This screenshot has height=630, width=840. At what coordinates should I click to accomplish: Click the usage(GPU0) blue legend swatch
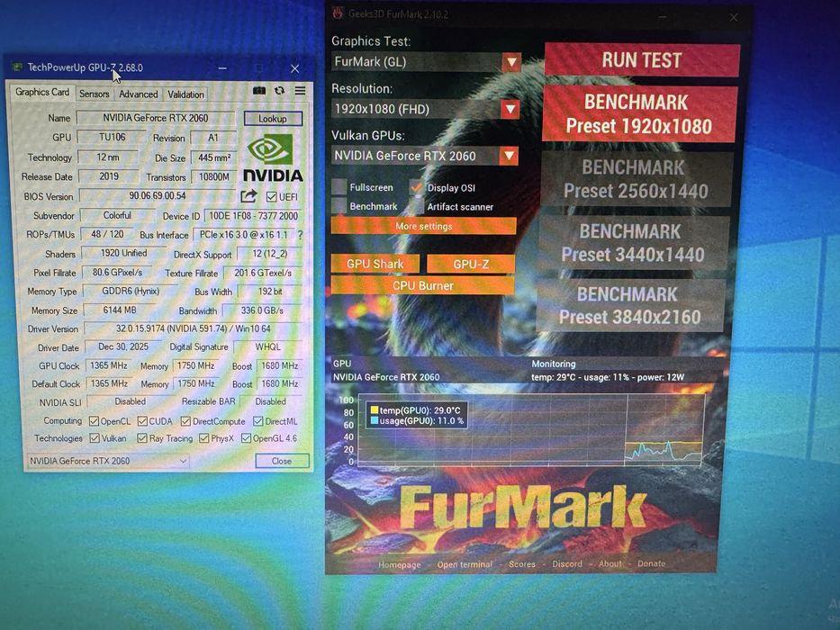[x=375, y=421]
